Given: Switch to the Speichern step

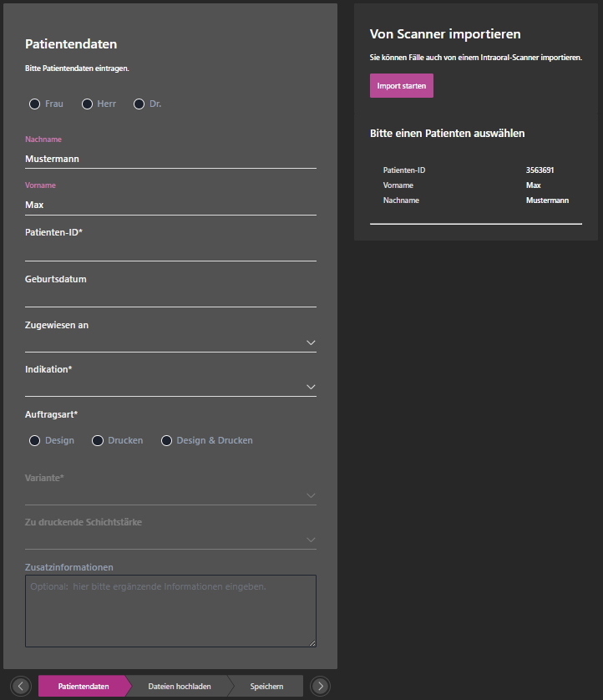Looking at the screenshot, I should click(266, 687).
